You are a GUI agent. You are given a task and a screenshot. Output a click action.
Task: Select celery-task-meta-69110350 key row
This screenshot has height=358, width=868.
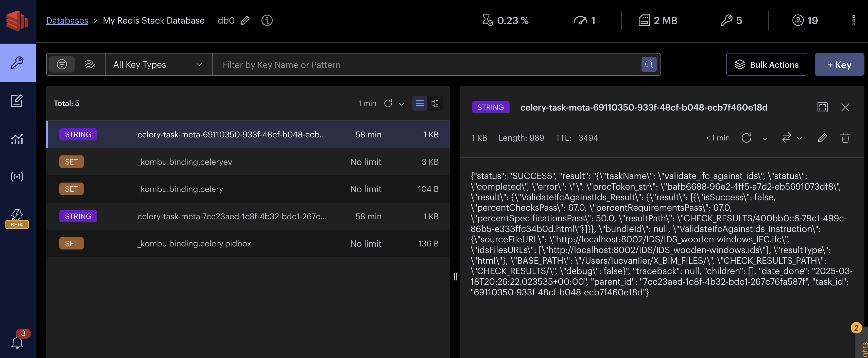[248, 134]
